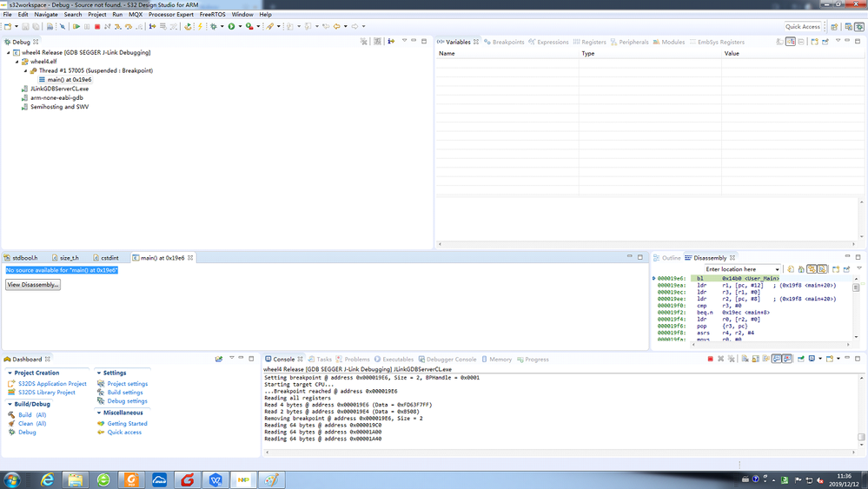Click Pin Console icon
Viewport: 868px width, 489px height.
click(x=801, y=359)
